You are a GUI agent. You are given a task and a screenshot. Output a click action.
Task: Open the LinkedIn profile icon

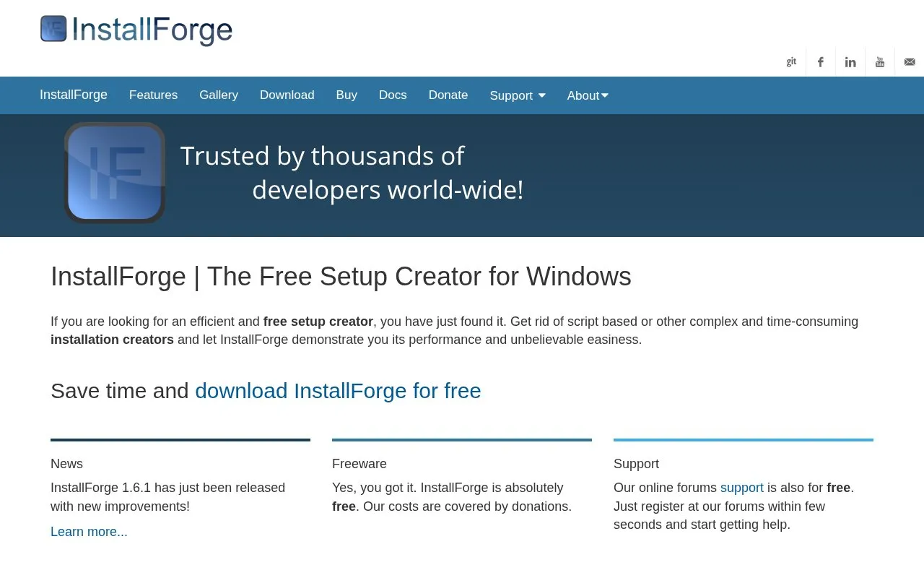(x=850, y=62)
